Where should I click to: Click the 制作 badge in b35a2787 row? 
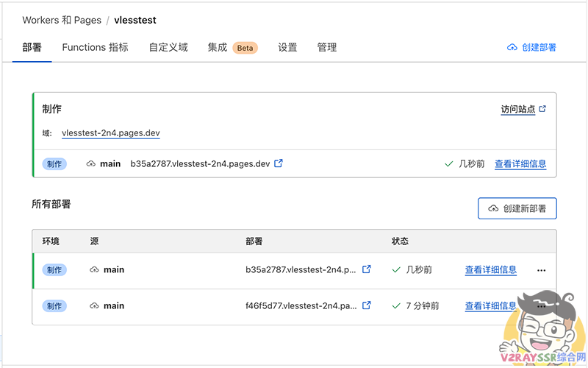tap(54, 270)
